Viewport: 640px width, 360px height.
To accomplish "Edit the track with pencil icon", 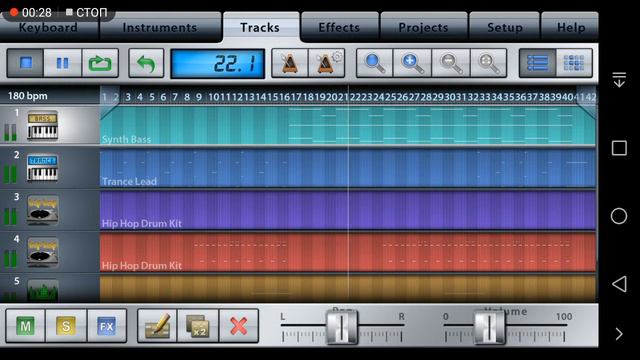I will tap(157, 326).
